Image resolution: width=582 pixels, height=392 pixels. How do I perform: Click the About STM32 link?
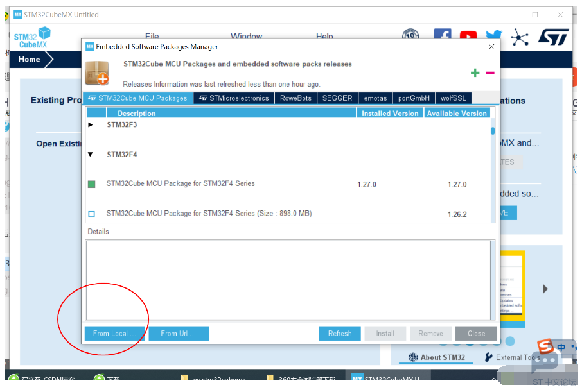click(x=443, y=357)
